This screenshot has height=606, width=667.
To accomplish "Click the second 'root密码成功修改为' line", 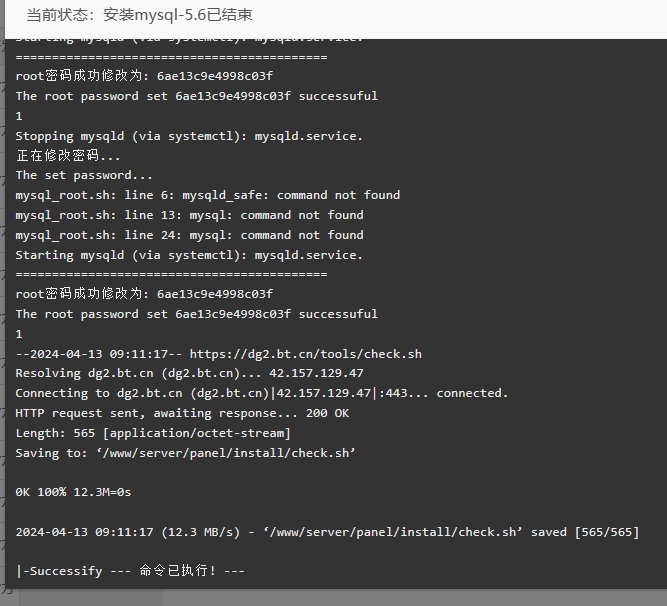I will pyautogui.click(x=144, y=294).
